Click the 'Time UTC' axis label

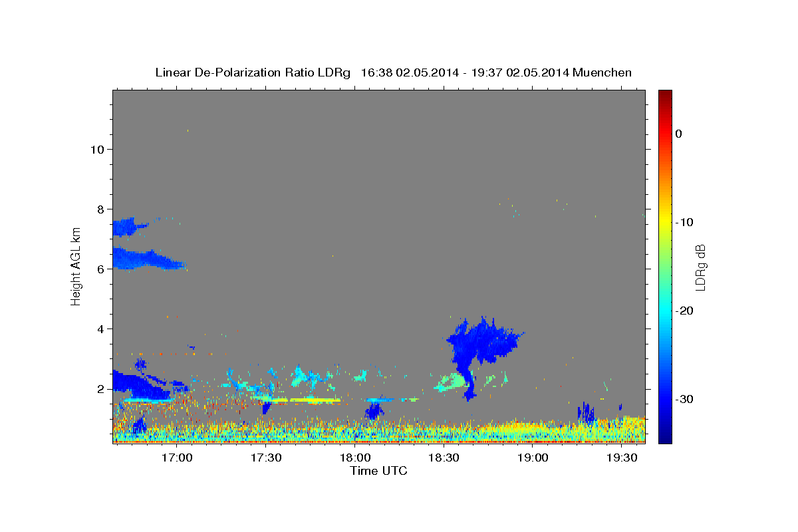coord(378,471)
